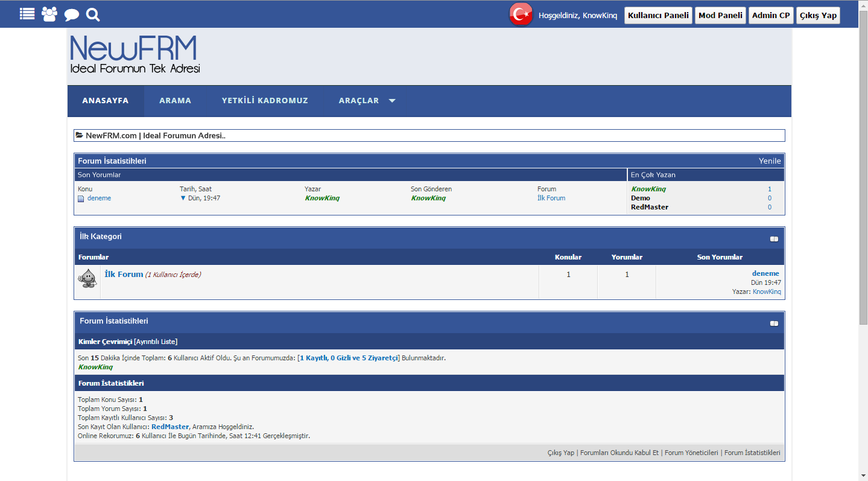
Task: Click the arrow beside Dün, 19:47
Action: click(183, 198)
